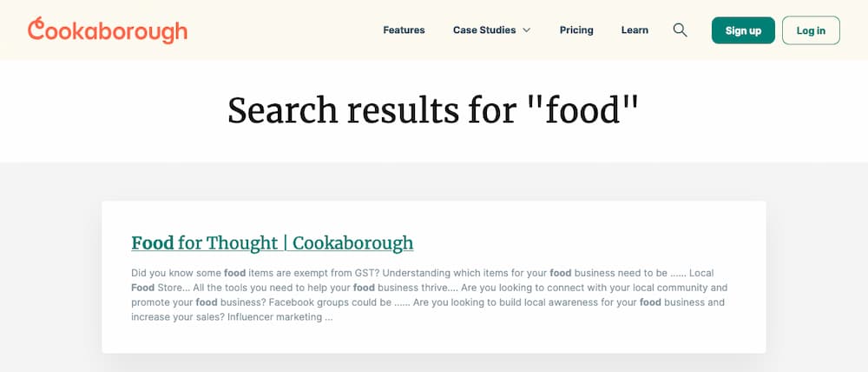868x372 pixels.
Task: Click the bold Food word in result title
Action: point(153,242)
